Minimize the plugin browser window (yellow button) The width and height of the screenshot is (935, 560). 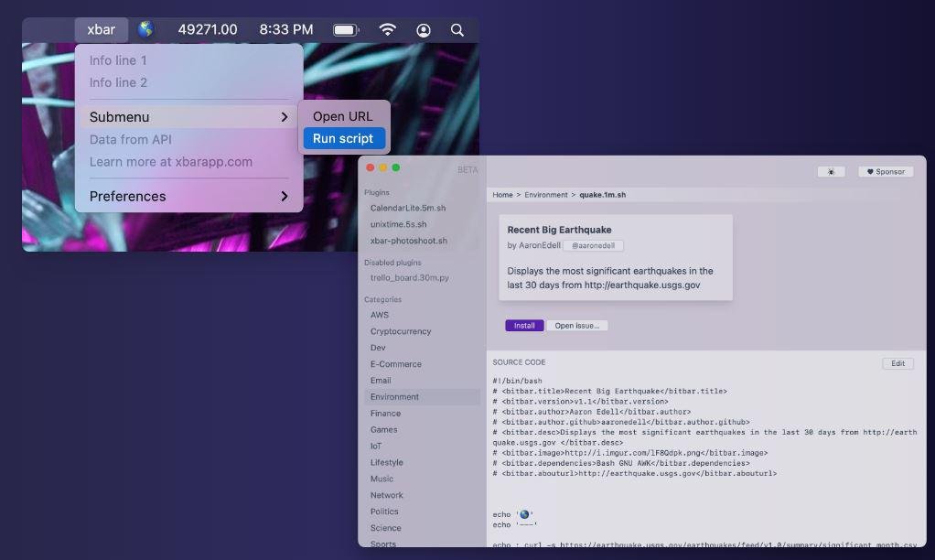[382, 168]
